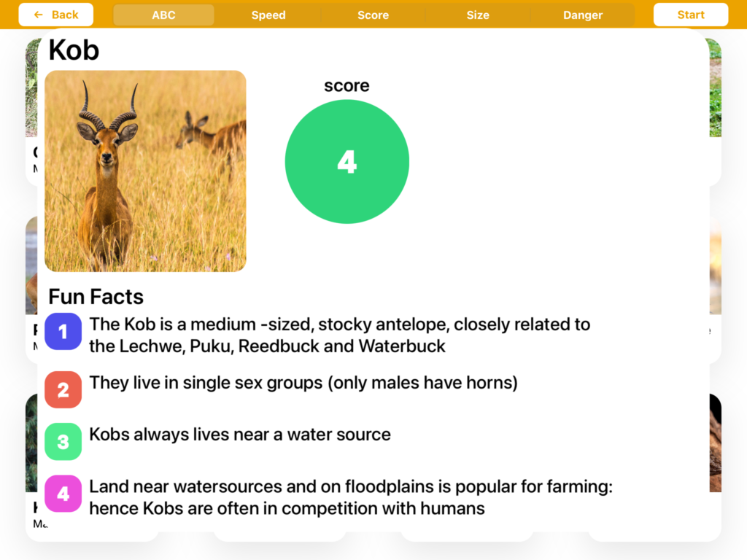Click the Fun Facts heading
747x560 pixels.
(96, 297)
